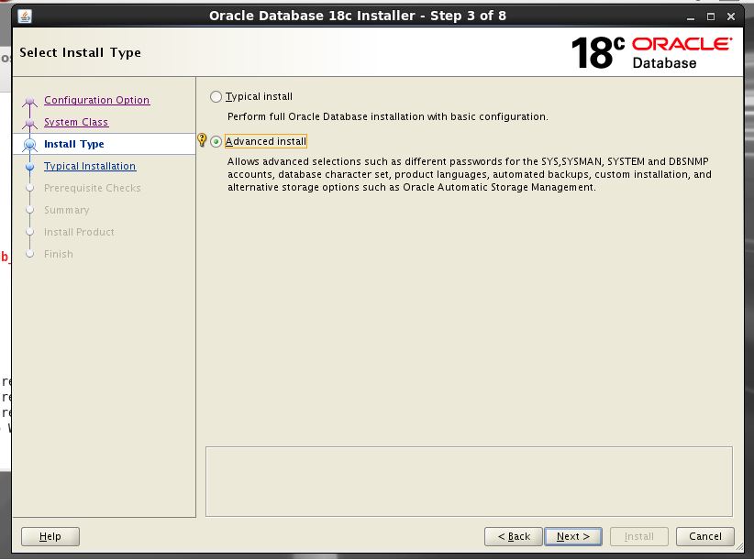Click the Finish step label
Viewport: 754px width, 560px height.
click(x=59, y=254)
